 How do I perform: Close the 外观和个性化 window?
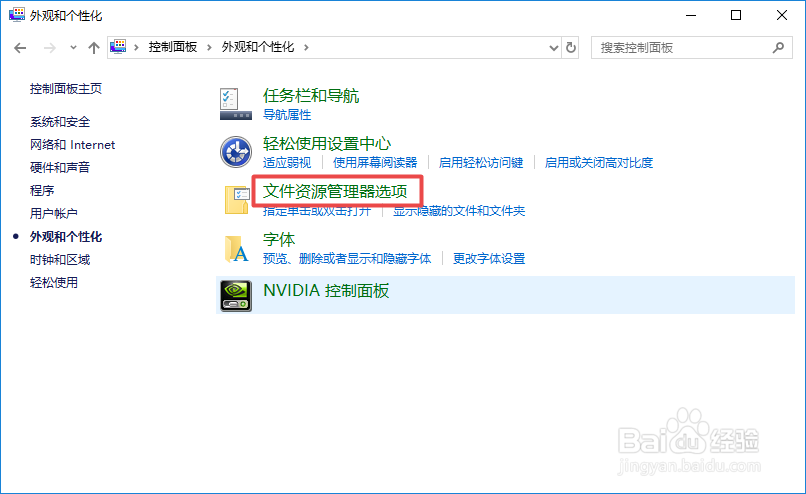point(782,15)
